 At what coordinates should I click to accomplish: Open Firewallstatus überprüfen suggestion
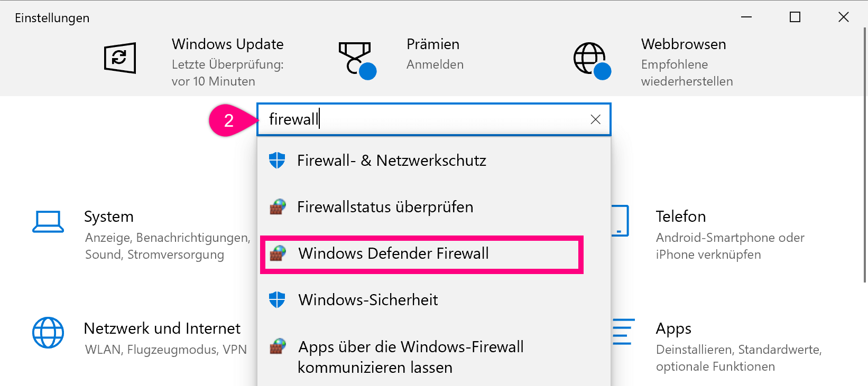(385, 207)
